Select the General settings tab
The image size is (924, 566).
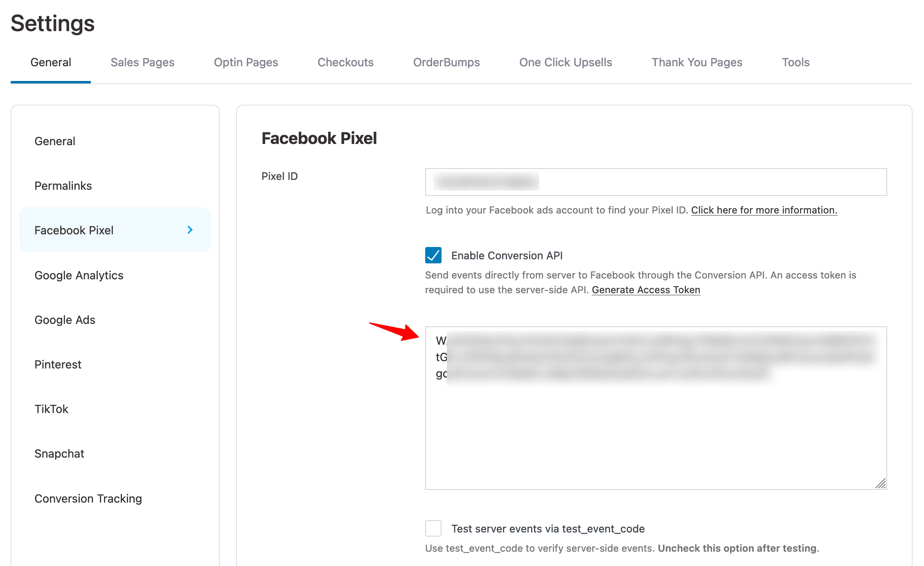click(50, 62)
